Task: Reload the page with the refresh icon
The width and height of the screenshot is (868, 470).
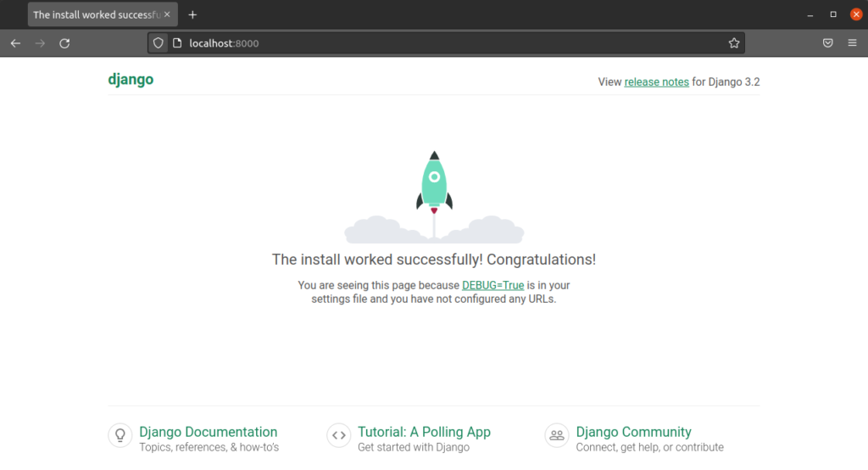Action: [64, 43]
